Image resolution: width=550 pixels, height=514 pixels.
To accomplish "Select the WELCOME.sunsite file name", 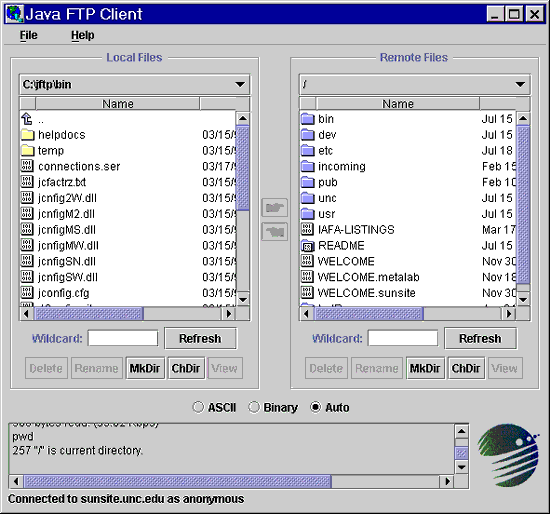I will (x=366, y=293).
